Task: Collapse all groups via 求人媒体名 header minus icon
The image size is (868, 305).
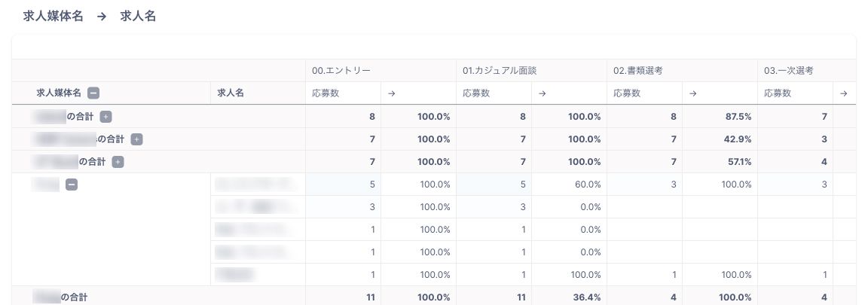Action: tap(93, 93)
